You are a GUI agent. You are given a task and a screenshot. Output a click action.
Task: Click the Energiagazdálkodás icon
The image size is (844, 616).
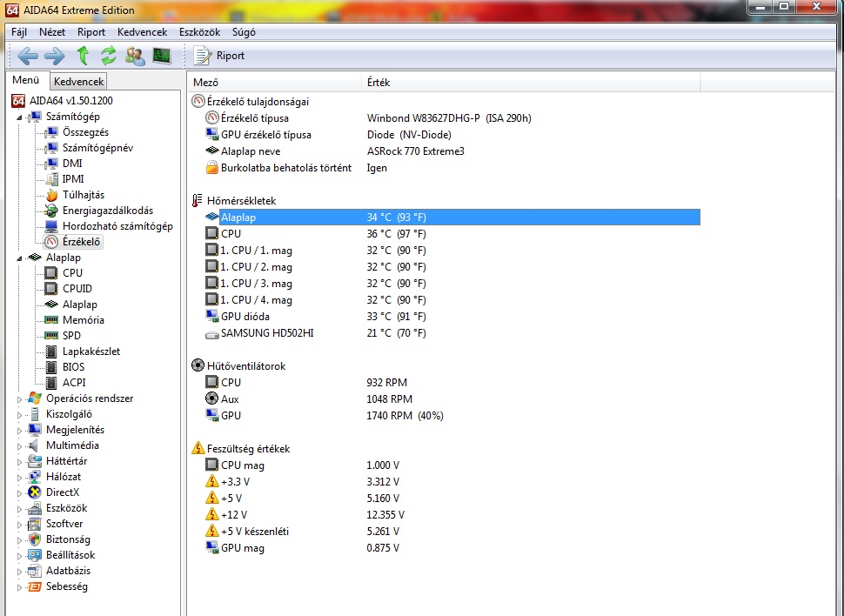pos(51,211)
